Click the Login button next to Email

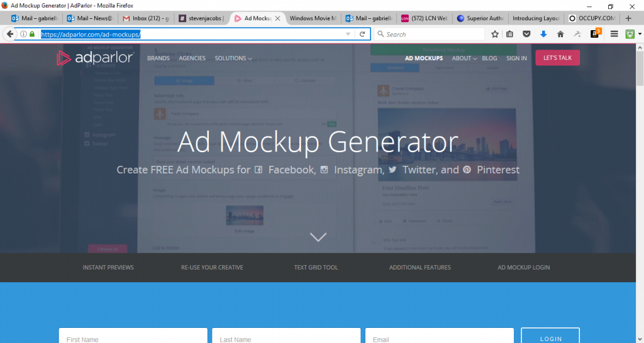pos(550,337)
